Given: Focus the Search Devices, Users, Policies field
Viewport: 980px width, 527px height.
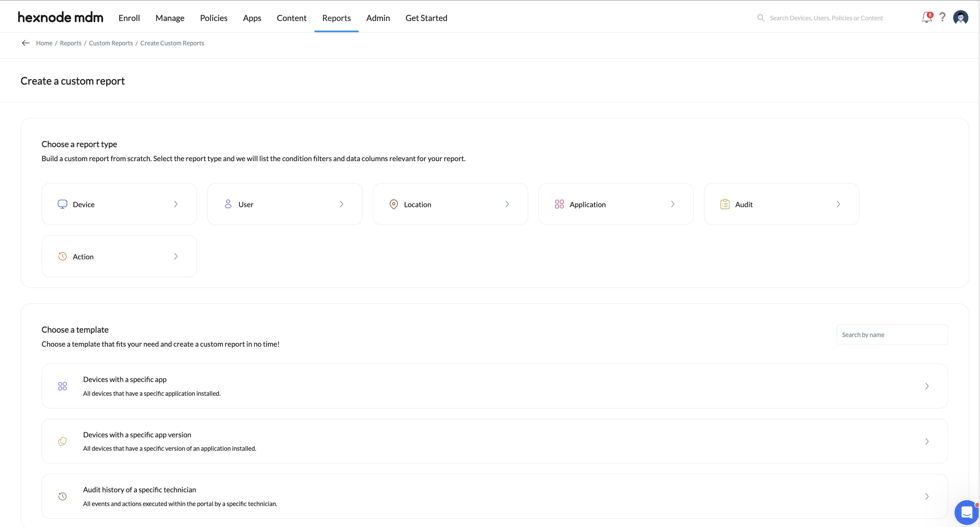Looking at the screenshot, I should [826, 18].
